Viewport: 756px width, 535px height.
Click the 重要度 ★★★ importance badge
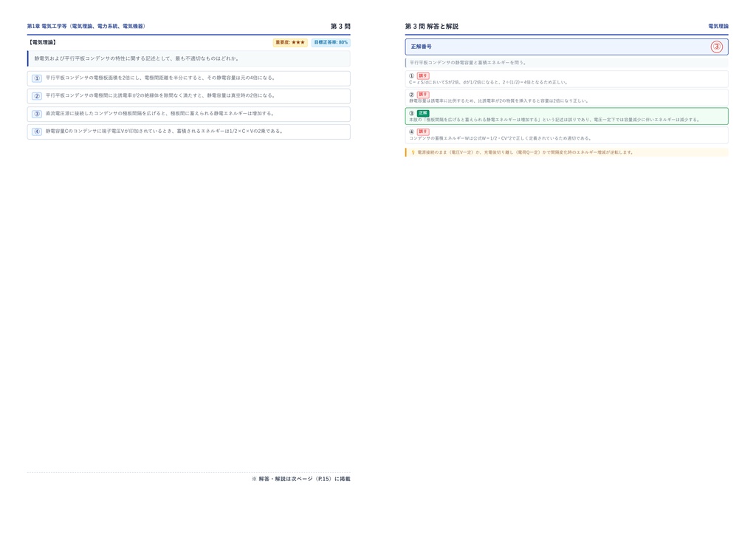290,42
